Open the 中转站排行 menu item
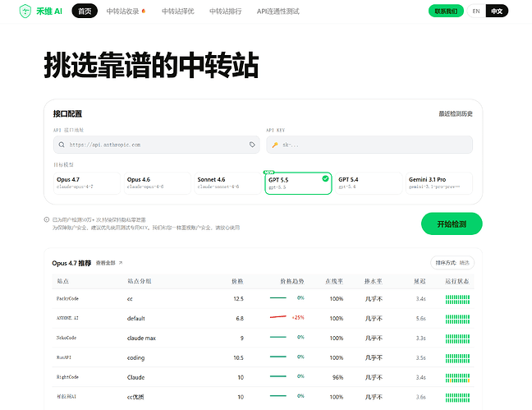532x410 pixels. [225, 12]
